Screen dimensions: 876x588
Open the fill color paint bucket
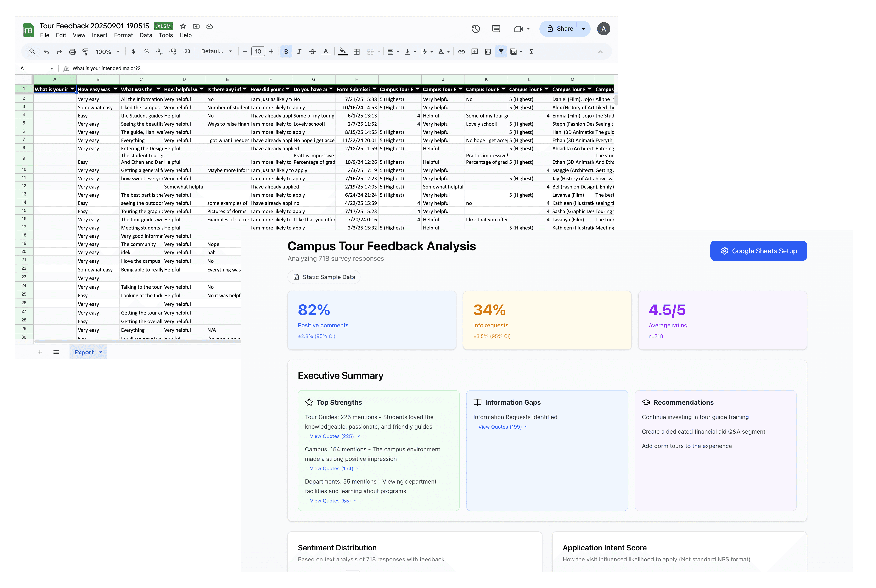pos(343,51)
